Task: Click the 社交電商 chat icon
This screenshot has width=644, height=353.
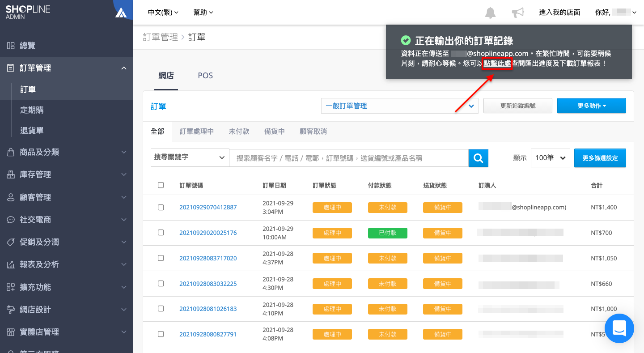Action: [x=11, y=220]
